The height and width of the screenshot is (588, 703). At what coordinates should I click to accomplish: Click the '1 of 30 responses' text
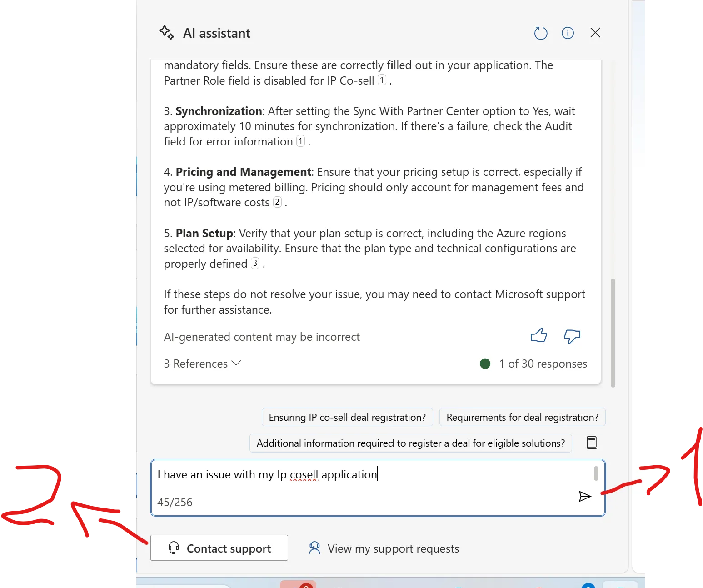coord(543,364)
